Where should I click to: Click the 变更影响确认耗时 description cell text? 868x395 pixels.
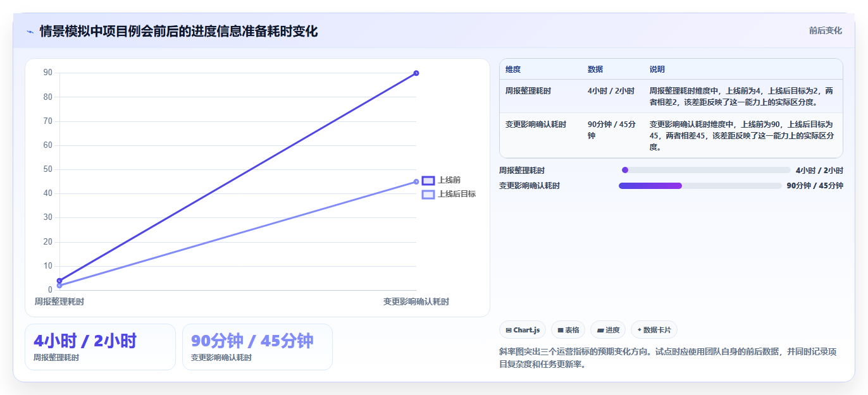tap(741, 136)
